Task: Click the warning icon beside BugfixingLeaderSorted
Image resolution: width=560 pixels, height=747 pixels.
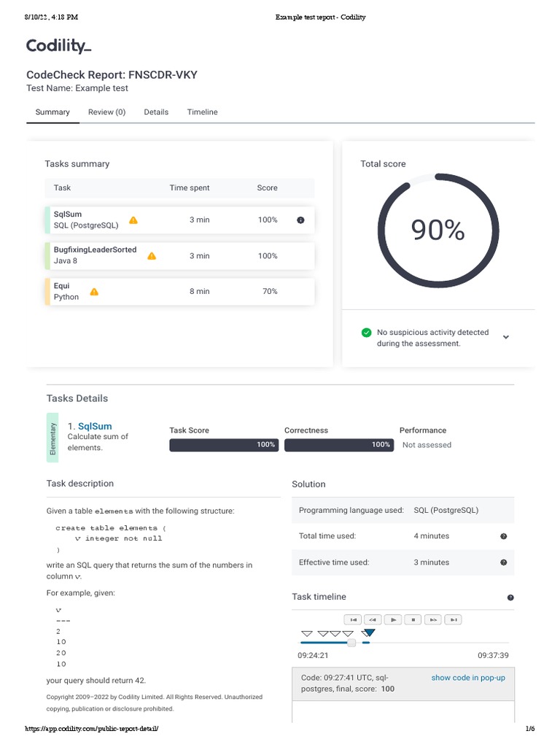Action: point(152,256)
